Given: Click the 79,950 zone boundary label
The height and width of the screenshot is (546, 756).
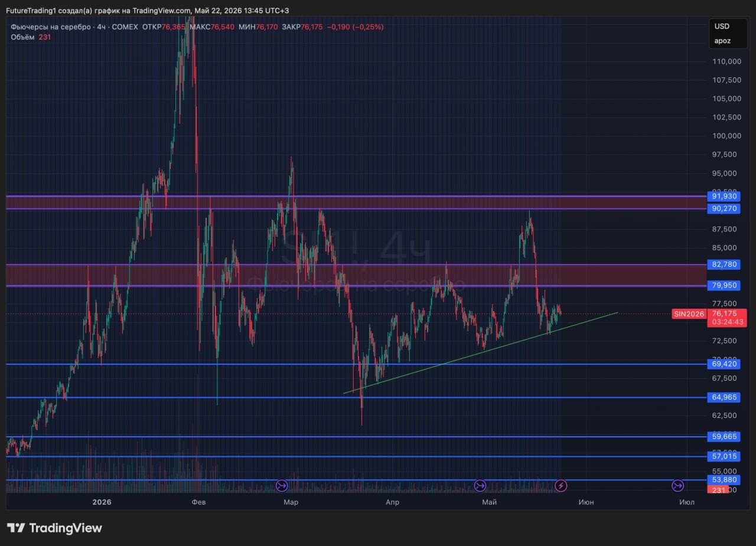Looking at the screenshot, I should click(x=724, y=286).
